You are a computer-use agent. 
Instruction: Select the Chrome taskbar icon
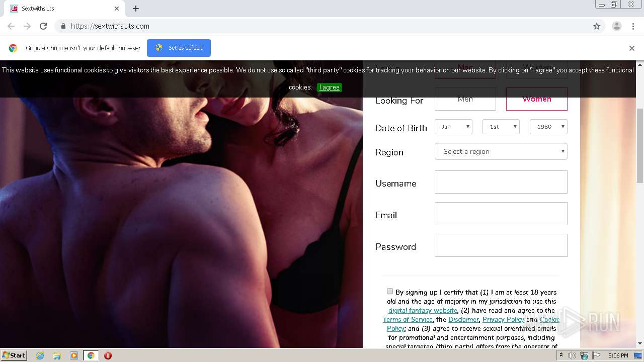coord(91,355)
